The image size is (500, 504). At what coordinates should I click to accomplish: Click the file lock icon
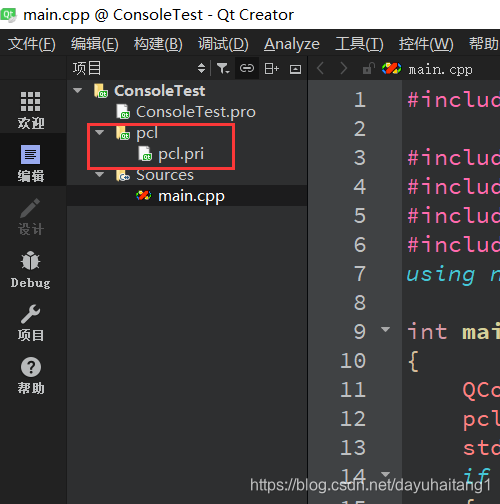point(369,69)
